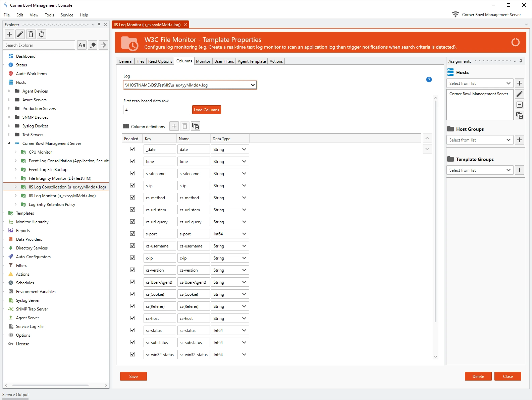Remove the assigned host with minus icon

pos(520,105)
